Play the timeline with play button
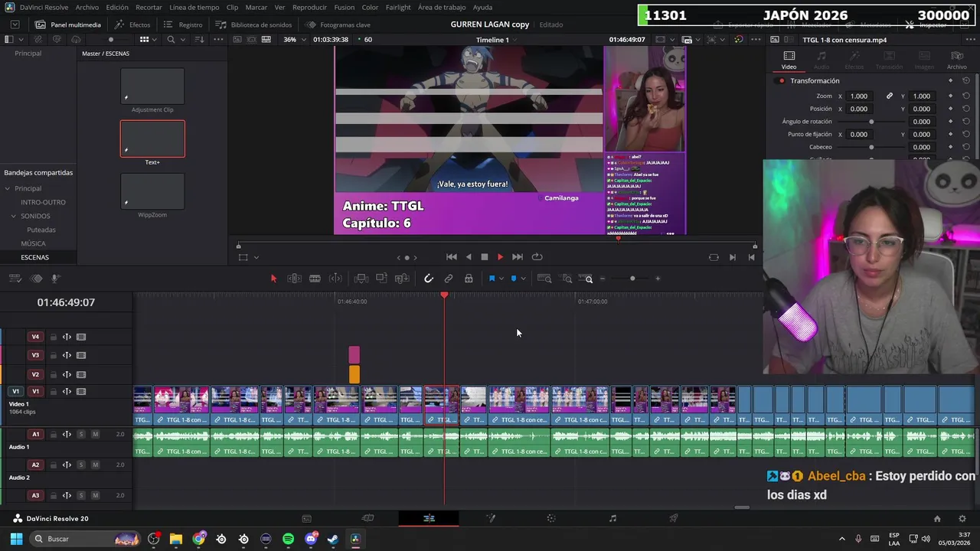This screenshot has width=980, height=551. (x=501, y=257)
